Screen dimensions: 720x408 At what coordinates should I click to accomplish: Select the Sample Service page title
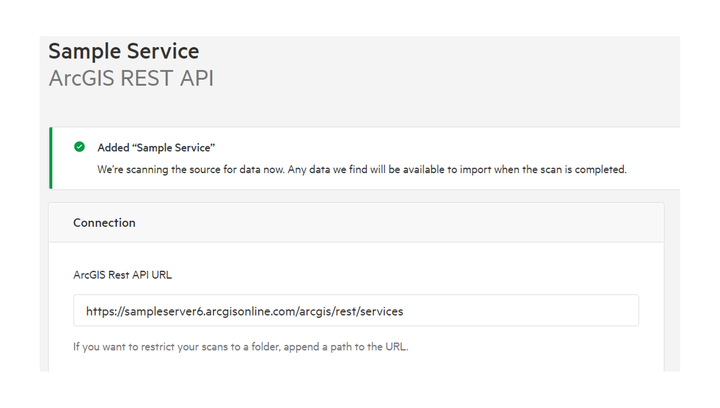123,52
